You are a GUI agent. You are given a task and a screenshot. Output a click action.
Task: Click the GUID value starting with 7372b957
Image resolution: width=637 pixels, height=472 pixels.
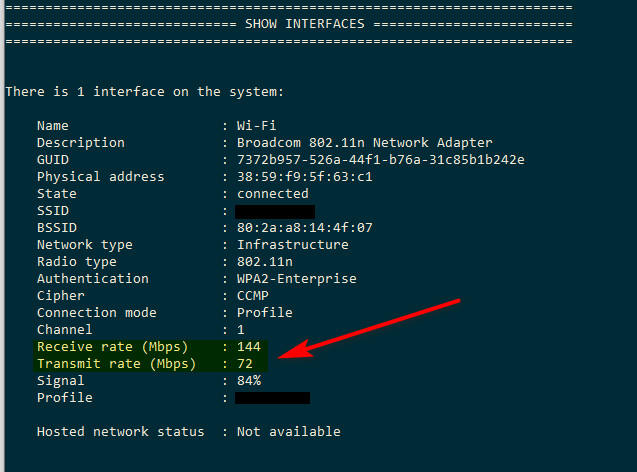point(380,160)
